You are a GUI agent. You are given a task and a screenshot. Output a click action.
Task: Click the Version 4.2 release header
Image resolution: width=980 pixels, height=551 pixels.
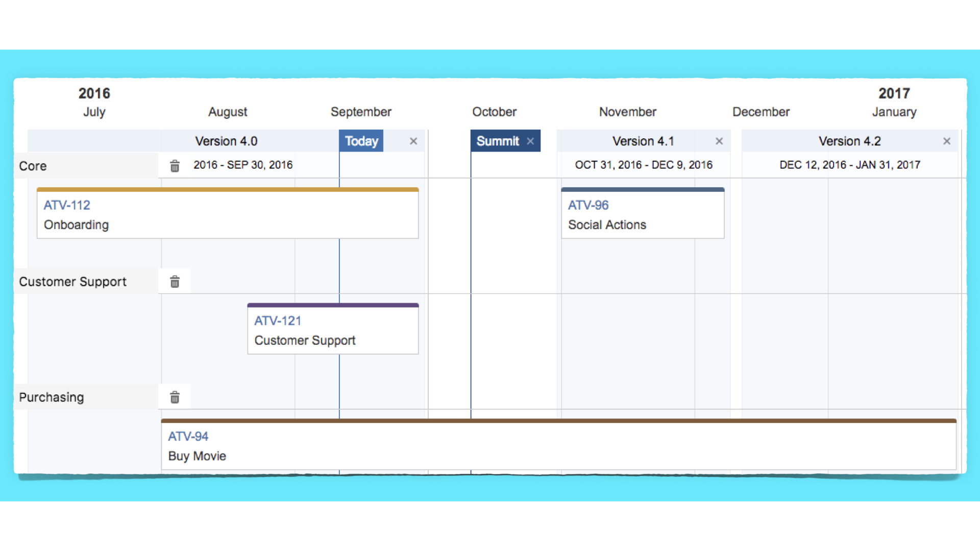coord(850,141)
